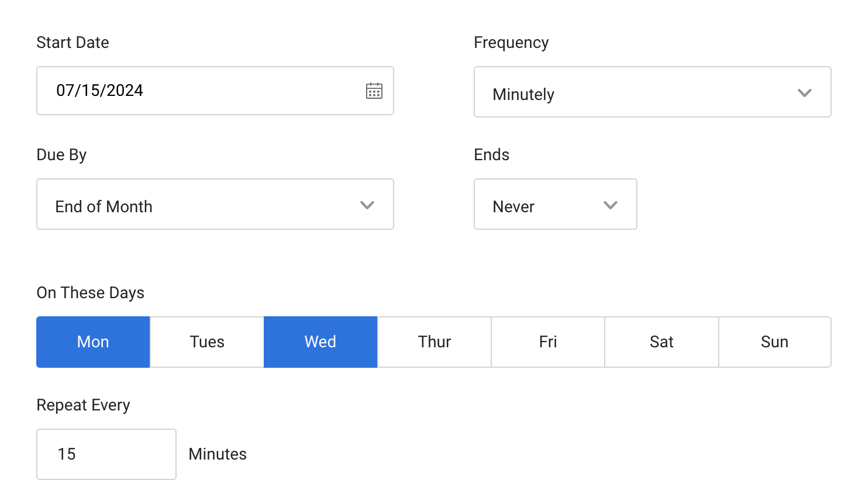Toggle the Thur day button on

[435, 342]
